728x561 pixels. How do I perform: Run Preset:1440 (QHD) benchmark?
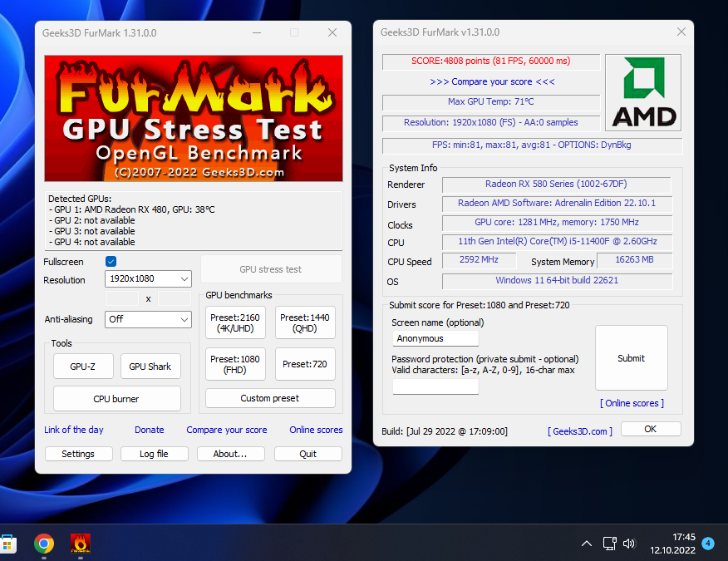(x=305, y=322)
